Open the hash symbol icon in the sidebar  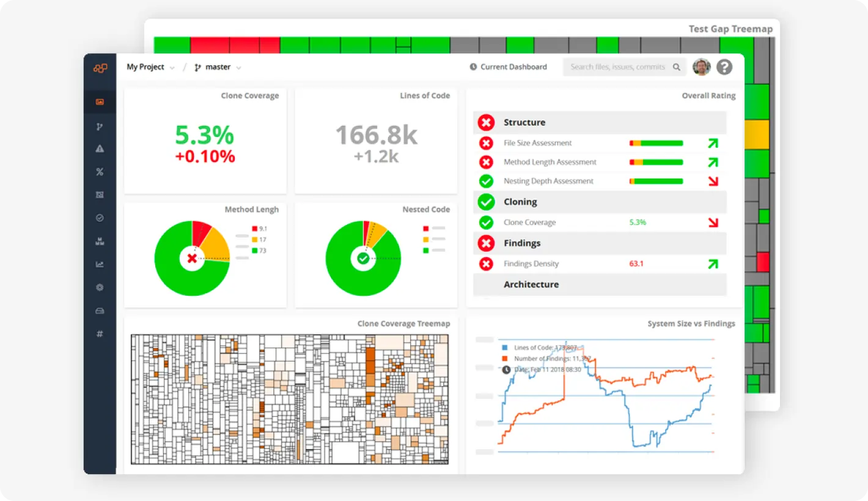[x=100, y=334]
